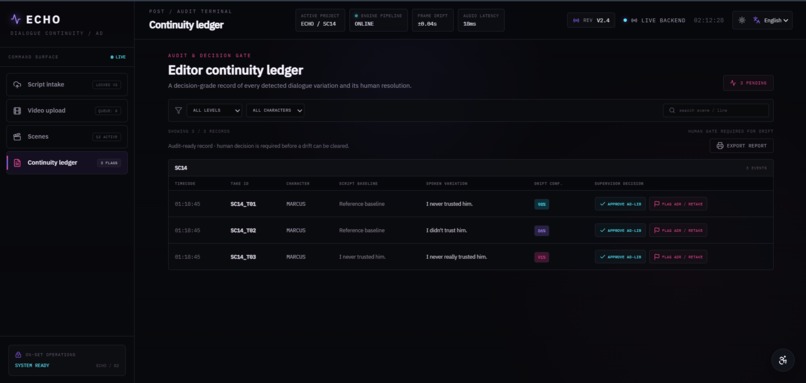Screen dimensions: 806x383
Task: Click the language translate icon
Action: pyautogui.click(x=757, y=20)
